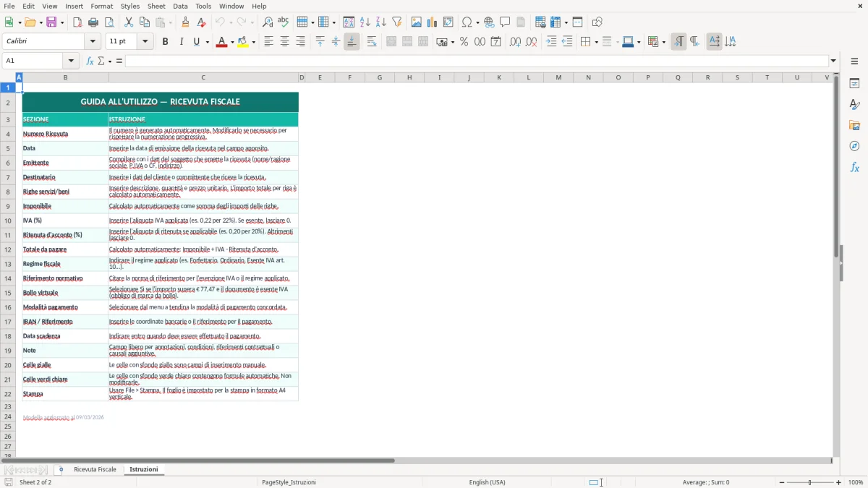This screenshot has width=868, height=488.
Task: Toggle Align Right
Action: [x=300, y=42]
